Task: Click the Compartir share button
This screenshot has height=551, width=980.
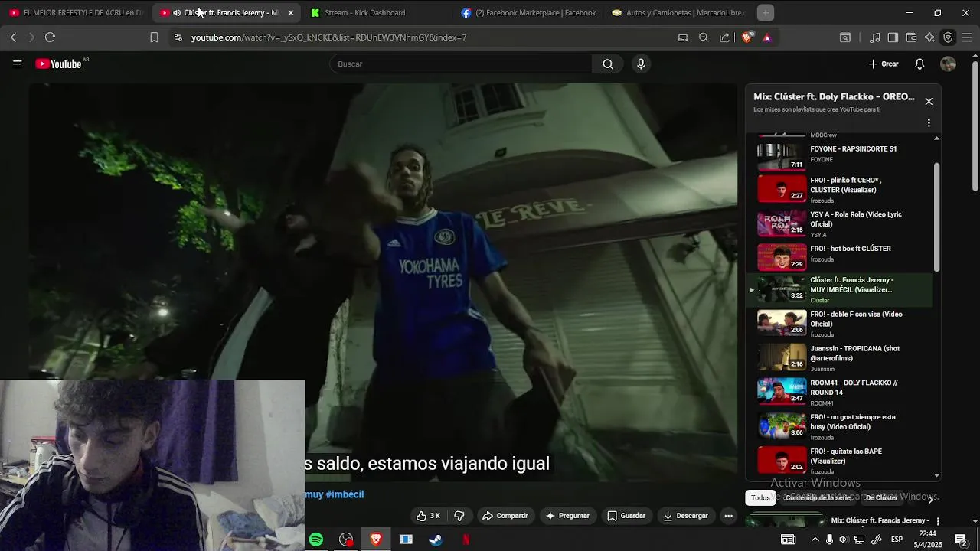Action: [x=505, y=516]
